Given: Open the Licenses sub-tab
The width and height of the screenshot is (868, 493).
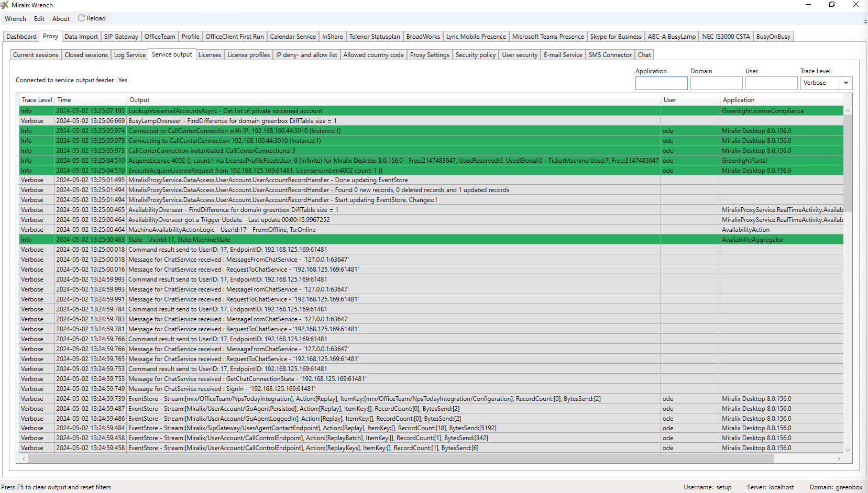Looking at the screenshot, I should pos(210,55).
